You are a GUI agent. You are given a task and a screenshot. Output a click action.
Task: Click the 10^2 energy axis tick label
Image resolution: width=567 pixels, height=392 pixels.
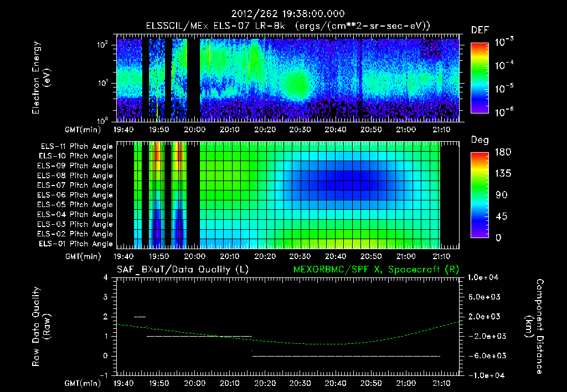(102, 44)
